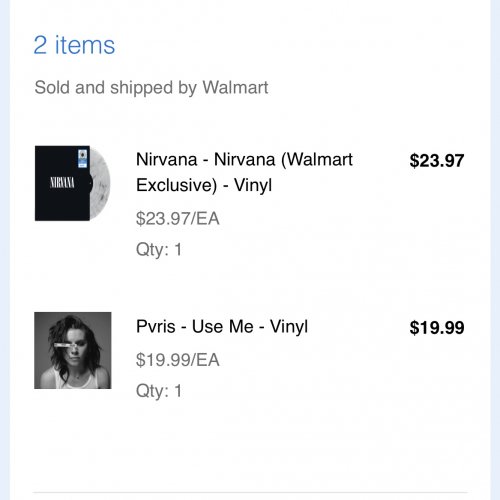
Task: Click the "Sold and shipped by Walmart" text
Action: (151, 88)
